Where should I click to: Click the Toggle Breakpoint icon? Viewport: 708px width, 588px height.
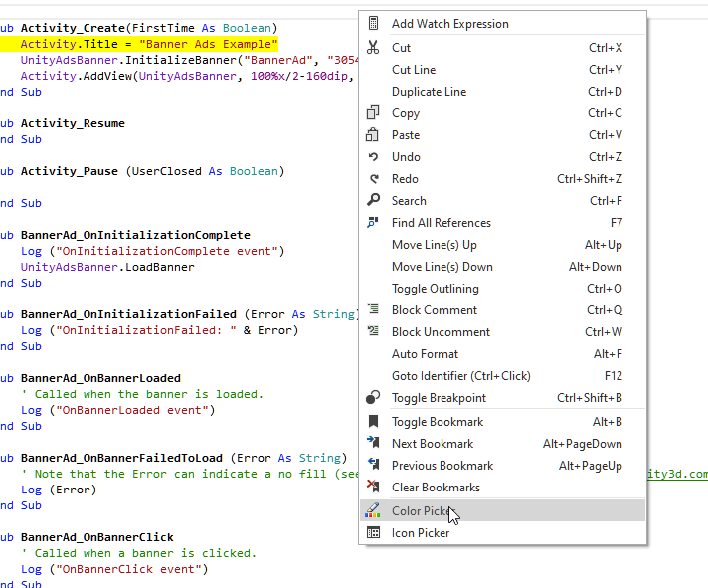point(373,397)
